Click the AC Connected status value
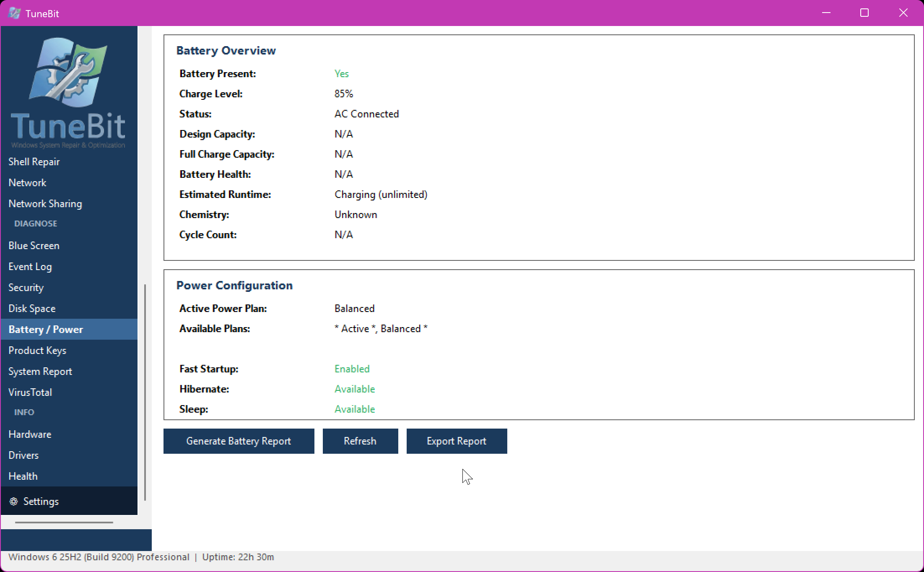This screenshot has width=924, height=572. pos(366,114)
